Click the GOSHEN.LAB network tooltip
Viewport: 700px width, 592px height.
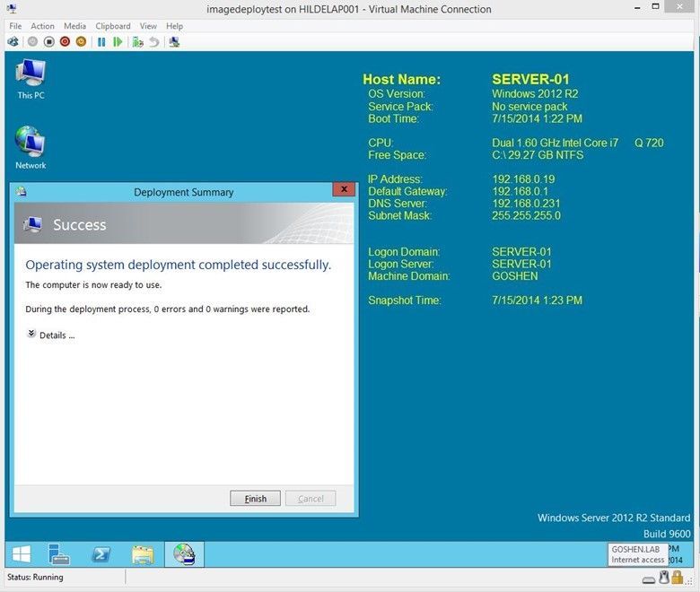637,554
